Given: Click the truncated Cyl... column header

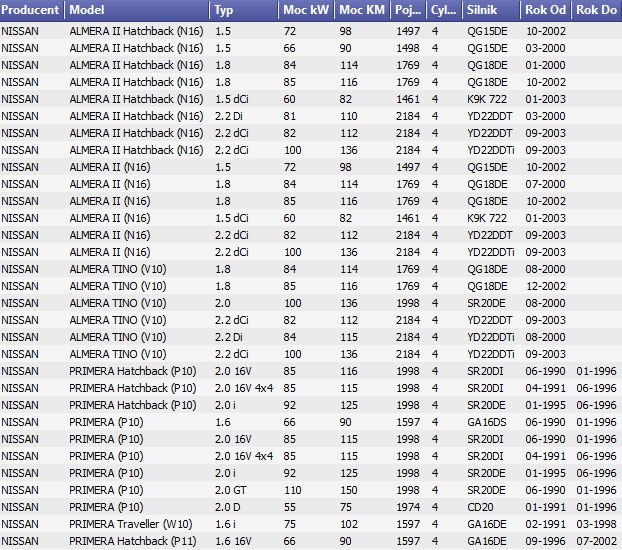Looking at the screenshot, I should click(x=444, y=10).
